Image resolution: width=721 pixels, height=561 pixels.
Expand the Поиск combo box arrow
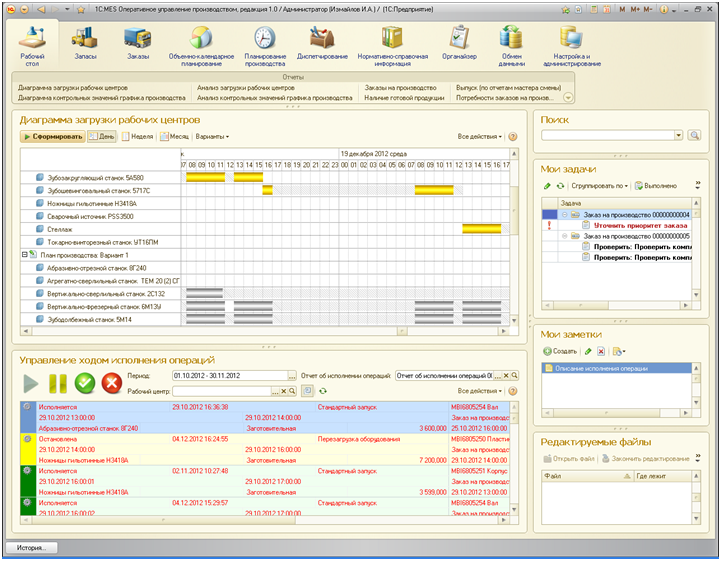[x=679, y=135]
